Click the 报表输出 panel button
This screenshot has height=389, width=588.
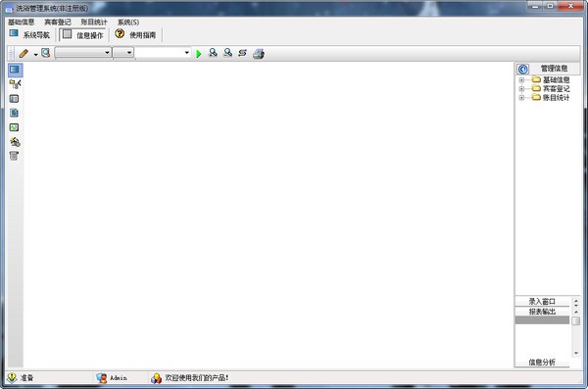pos(542,312)
